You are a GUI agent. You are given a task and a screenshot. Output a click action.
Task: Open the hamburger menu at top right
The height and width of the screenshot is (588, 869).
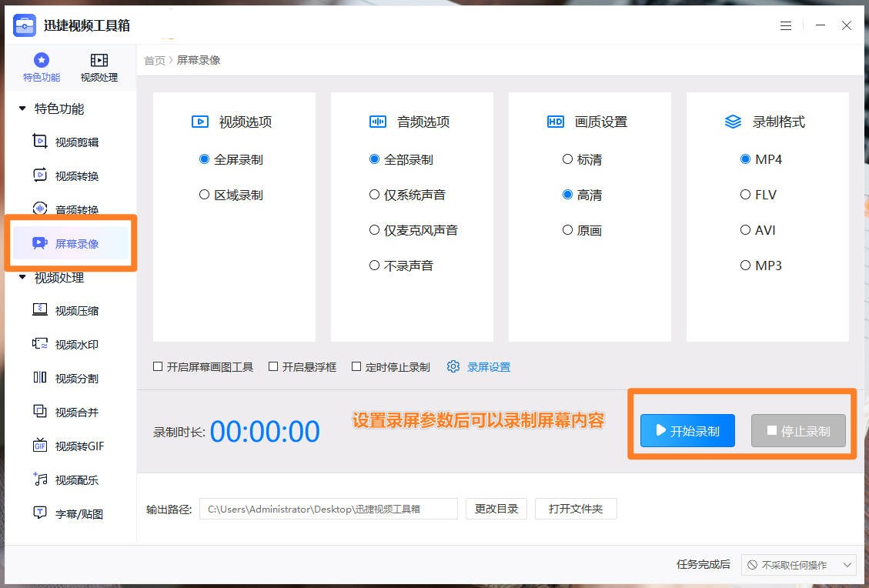pos(786,25)
